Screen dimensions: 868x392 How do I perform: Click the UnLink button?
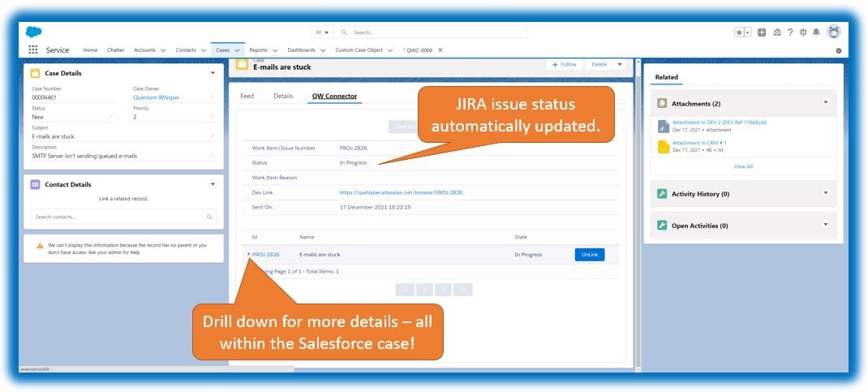(590, 255)
